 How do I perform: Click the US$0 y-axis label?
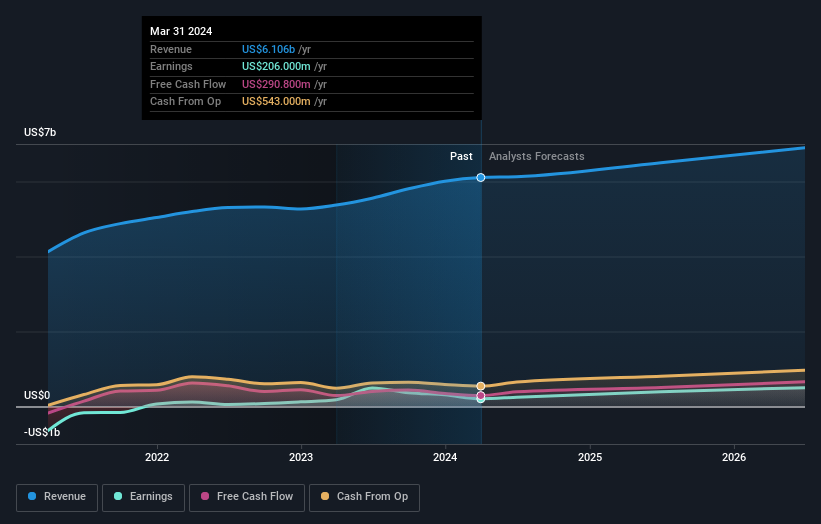pos(37,395)
